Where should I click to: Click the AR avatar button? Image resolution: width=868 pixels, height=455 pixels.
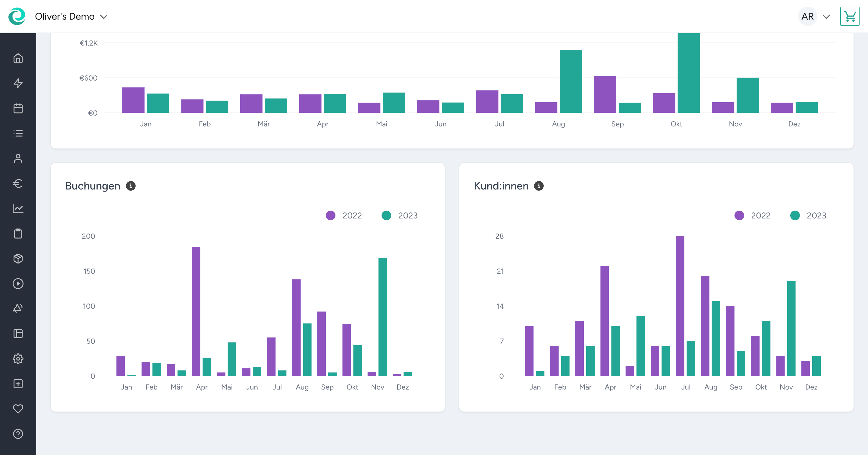(x=807, y=16)
